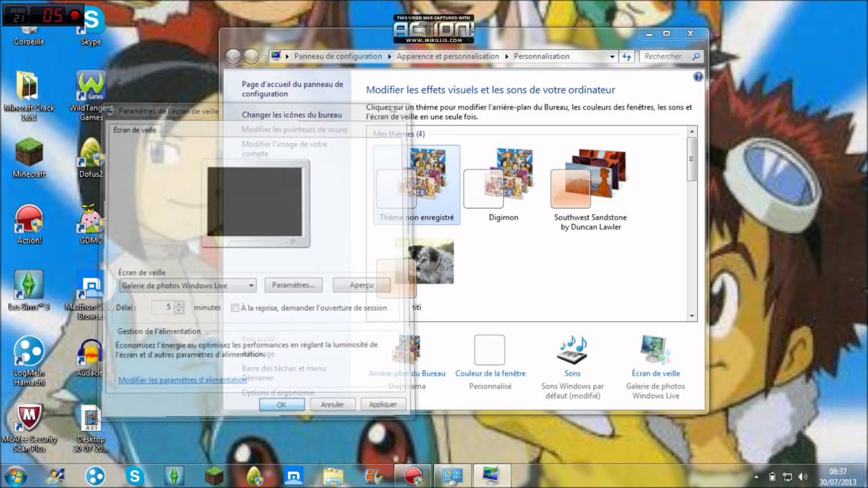
Task: Click the refresh button beside address bar
Action: coord(627,56)
